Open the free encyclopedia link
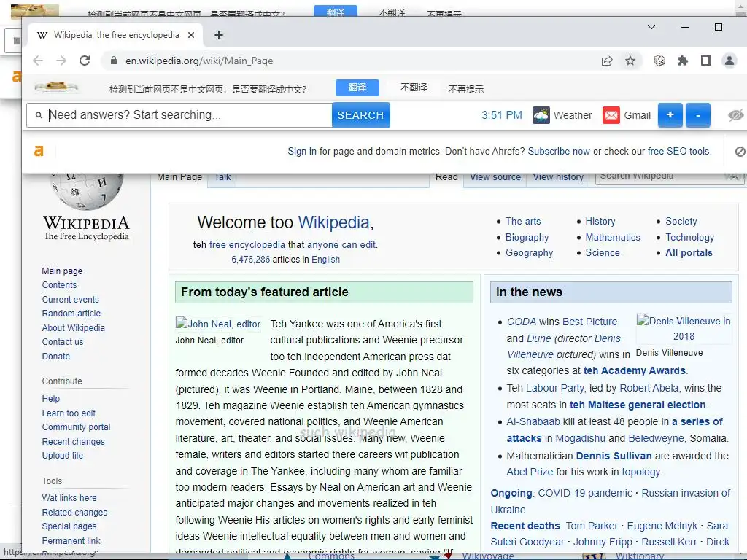This screenshot has height=560, width=747. click(247, 245)
